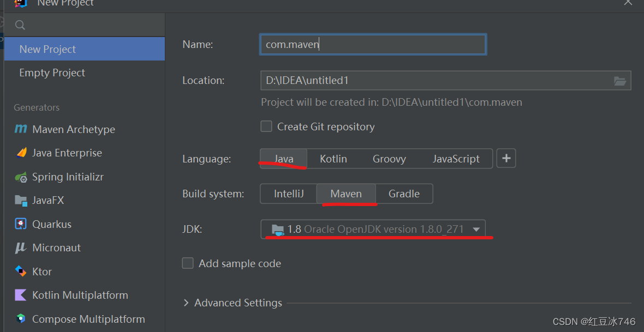The image size is (644, 332).
Task: Open the JDK version dropdown arrow
Action: (476, 230)
